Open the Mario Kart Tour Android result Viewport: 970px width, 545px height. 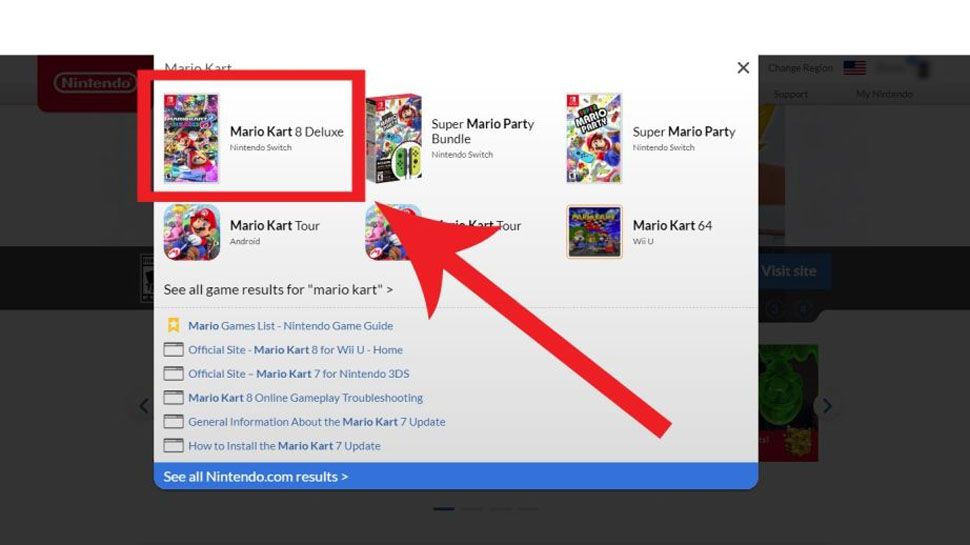pyautogui.click(x=242, y=232)
